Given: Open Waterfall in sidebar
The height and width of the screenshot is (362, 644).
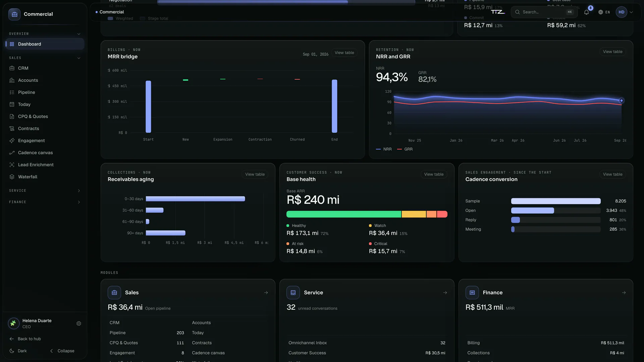Looking at the screenshot, I should coord(45,177).
